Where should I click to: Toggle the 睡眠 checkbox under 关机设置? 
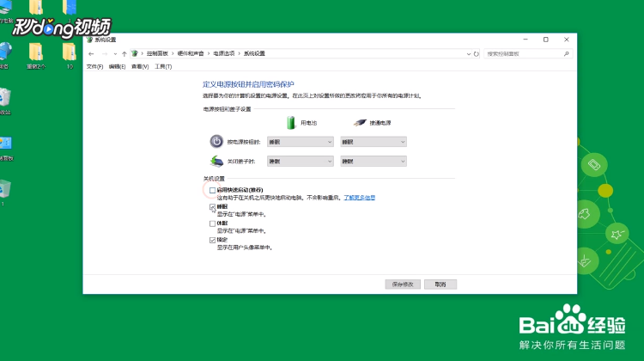click(212, 207)
